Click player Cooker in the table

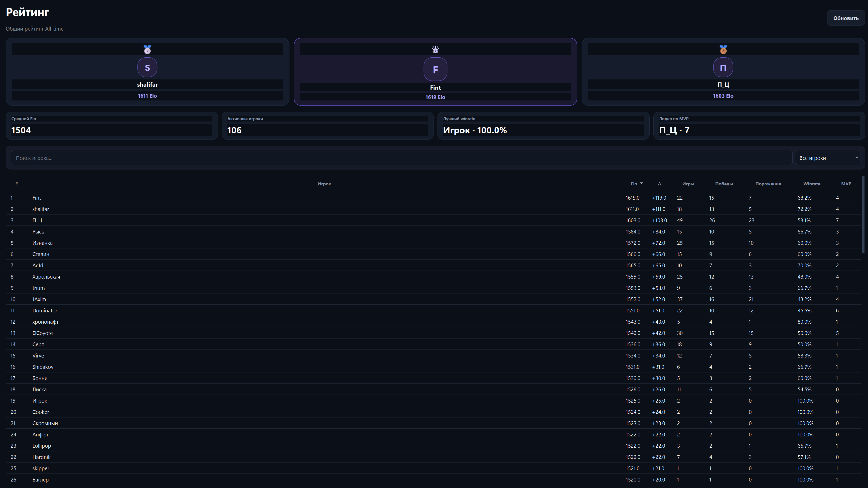(40, 412)
